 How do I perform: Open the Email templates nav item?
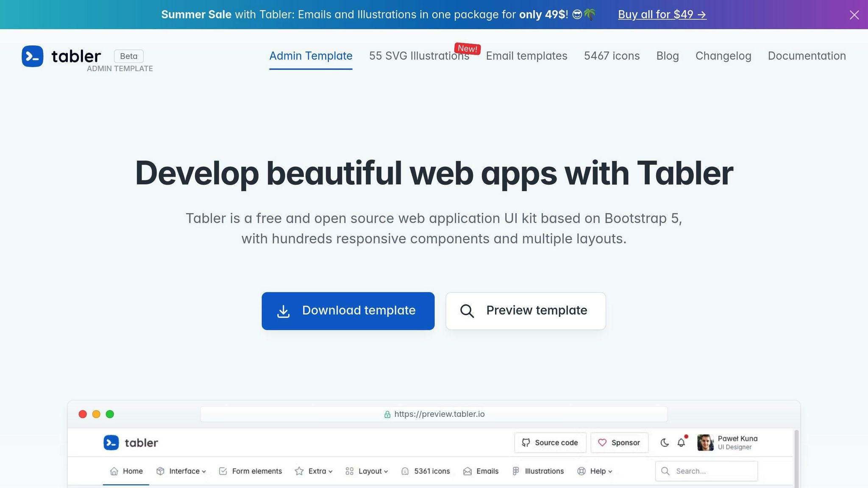coord(526,55)
